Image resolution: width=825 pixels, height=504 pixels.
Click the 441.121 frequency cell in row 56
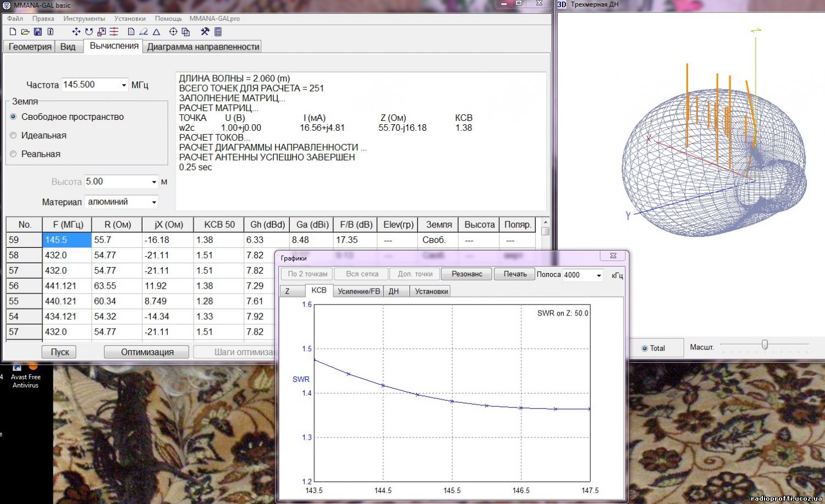coord(67,286)
